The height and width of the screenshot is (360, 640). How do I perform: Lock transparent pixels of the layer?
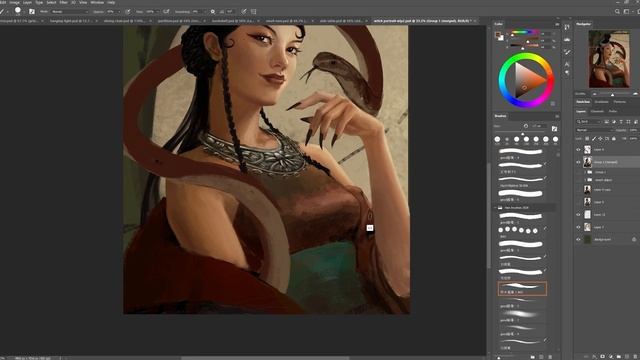point(587,139)
